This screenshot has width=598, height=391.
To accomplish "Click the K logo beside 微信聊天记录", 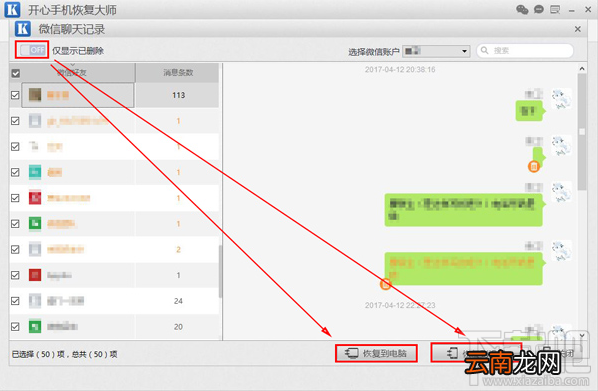I will pyautogui.click(x=23, y=29).
